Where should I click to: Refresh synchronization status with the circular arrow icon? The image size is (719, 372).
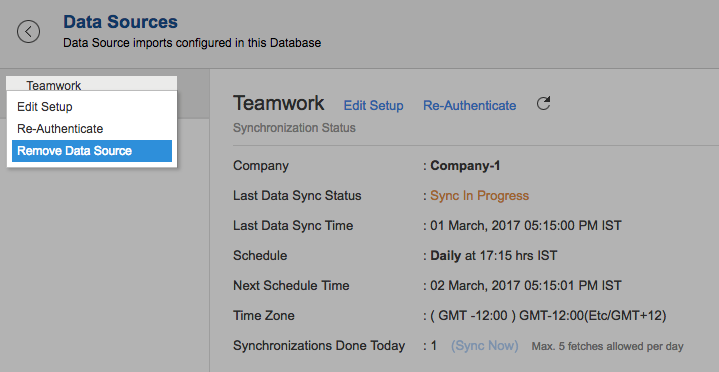(x=543, y=104)
